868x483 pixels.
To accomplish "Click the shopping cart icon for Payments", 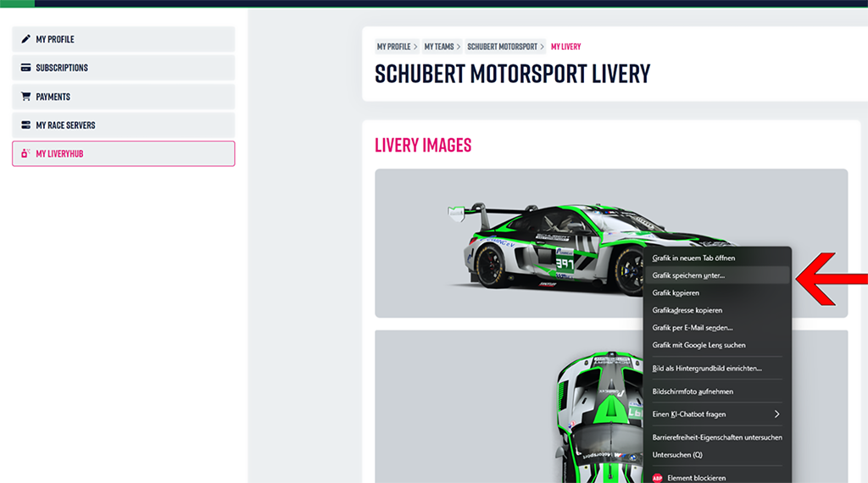I will tap(26, 97).
